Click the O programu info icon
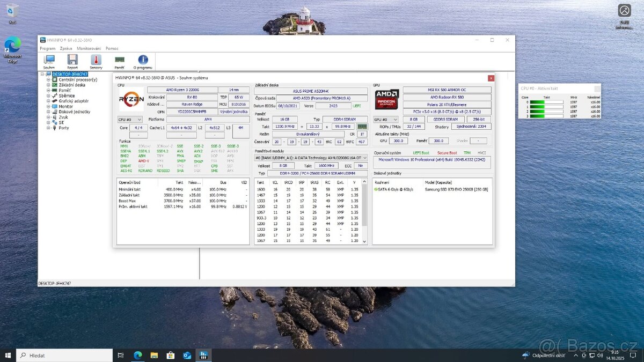 (x=143, y=61)
